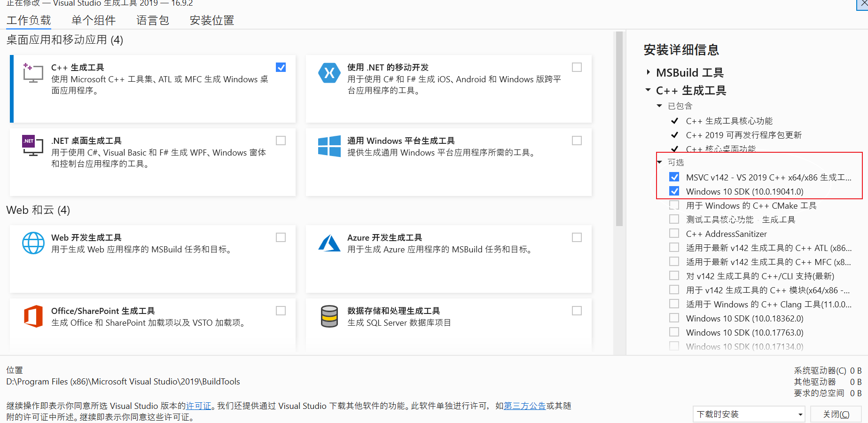Check the 使用 .NET 的移动开发 workload
Viewport: 868px width, 423px height.
click(x=577, y=67)
